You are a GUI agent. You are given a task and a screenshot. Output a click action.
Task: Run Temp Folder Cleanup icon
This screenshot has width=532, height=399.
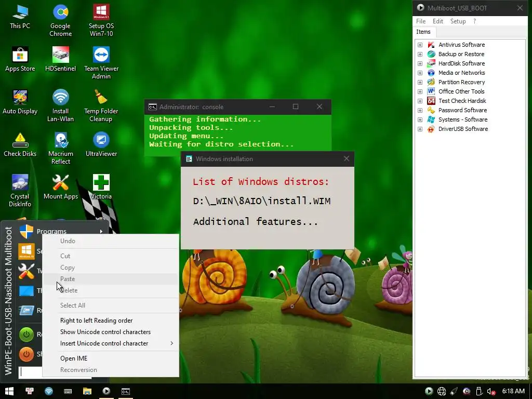point(101,106)
